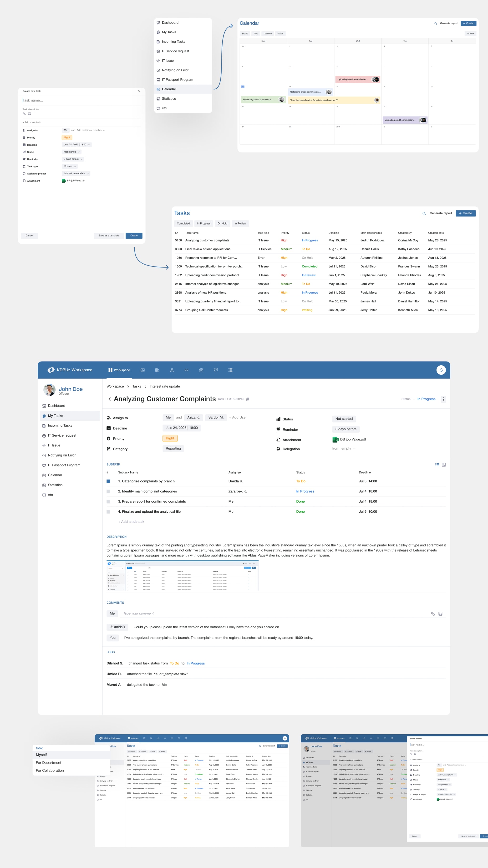Screen dimensions: 488x868
Task: Open the June 24, 2025 deadline dropdown in dialog
Action: point(76,145)
